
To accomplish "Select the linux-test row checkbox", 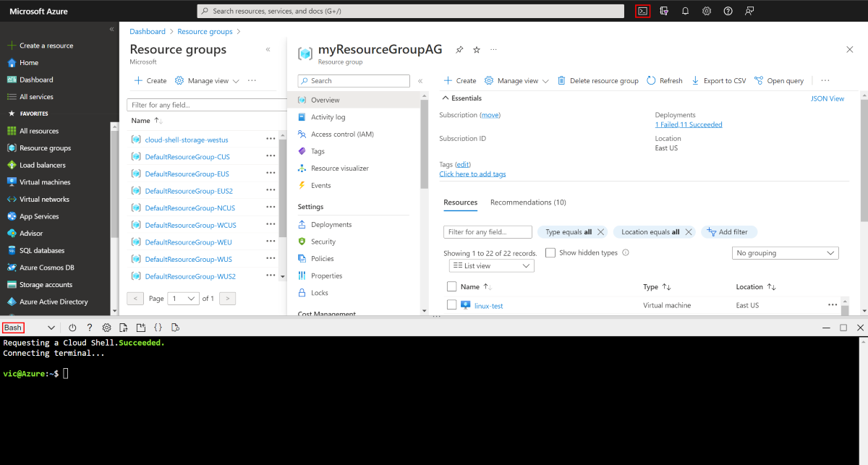I will point(452,305).
